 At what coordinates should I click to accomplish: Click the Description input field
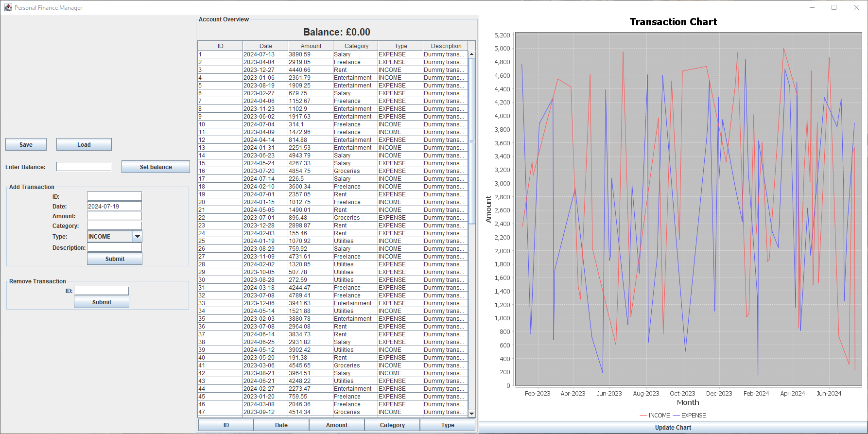pyautogui.click(x=114, y=247)
